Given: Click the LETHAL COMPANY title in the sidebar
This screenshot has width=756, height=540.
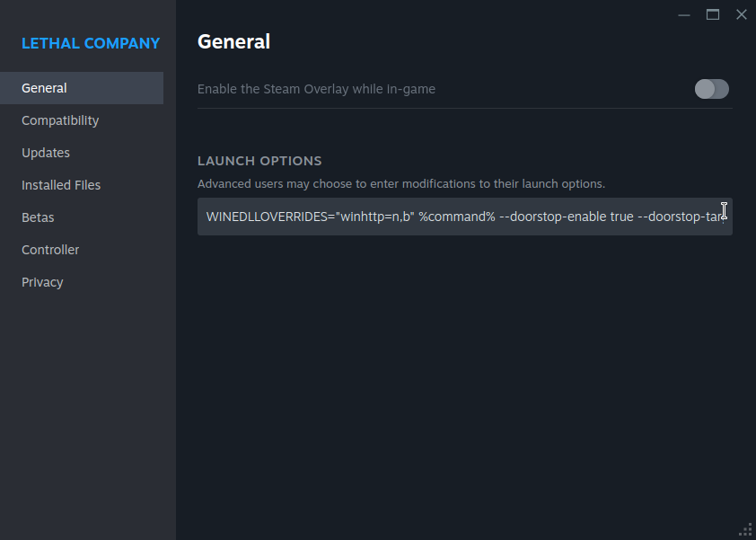Looking at the screenshot, I should 91,43.
